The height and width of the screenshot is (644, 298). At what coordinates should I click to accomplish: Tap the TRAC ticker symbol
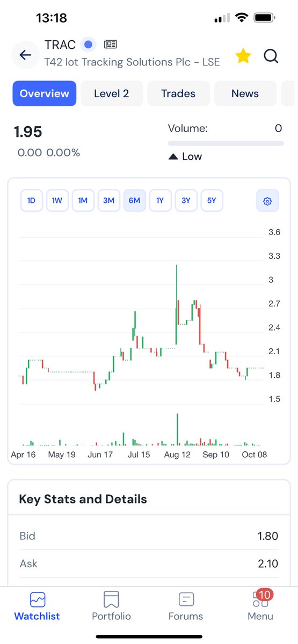(x=60, y=45)
